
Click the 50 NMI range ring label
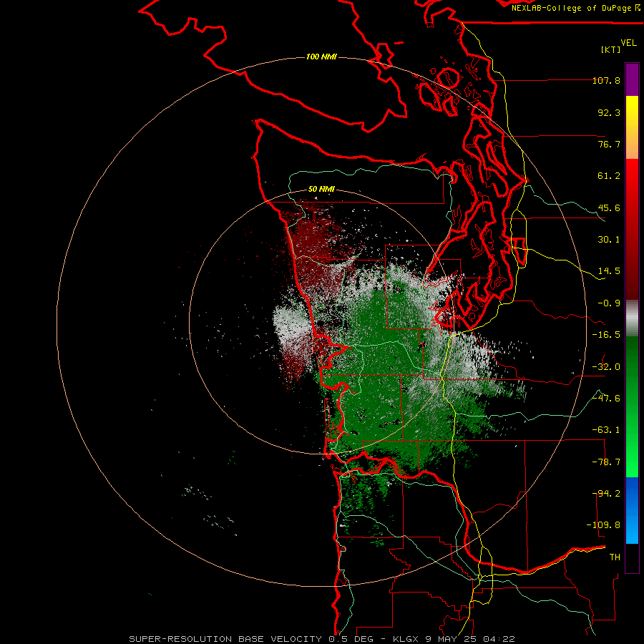(321, 190)
